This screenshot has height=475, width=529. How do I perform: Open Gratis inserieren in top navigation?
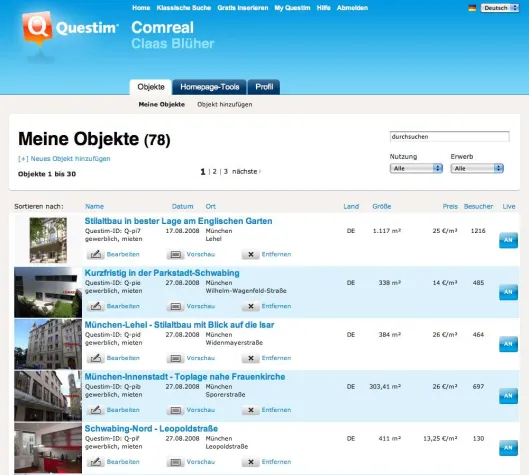click(243, 8)
